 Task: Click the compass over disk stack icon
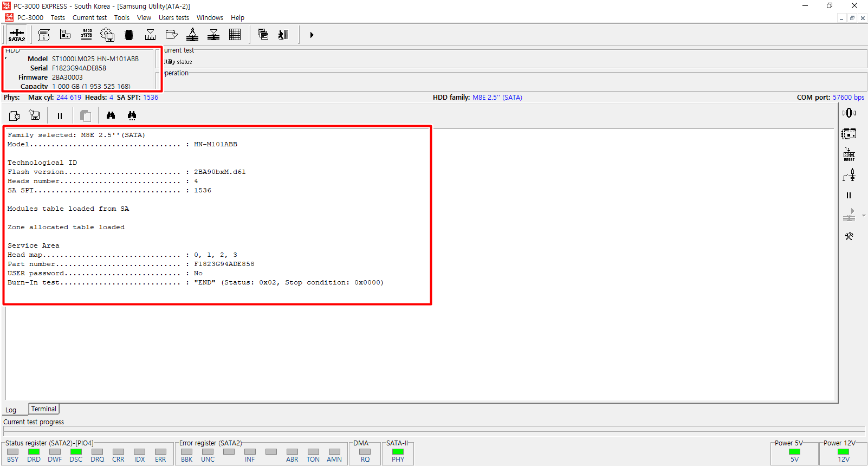click(x=192, y=35)
